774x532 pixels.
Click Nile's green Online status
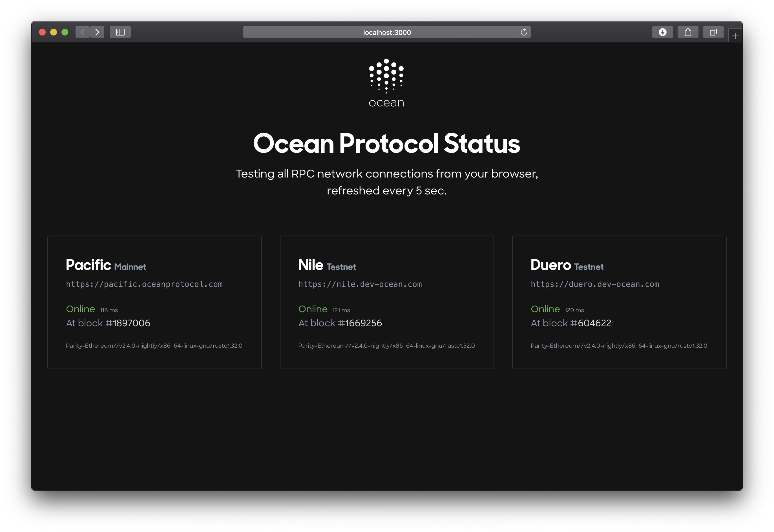click(313, 309)
